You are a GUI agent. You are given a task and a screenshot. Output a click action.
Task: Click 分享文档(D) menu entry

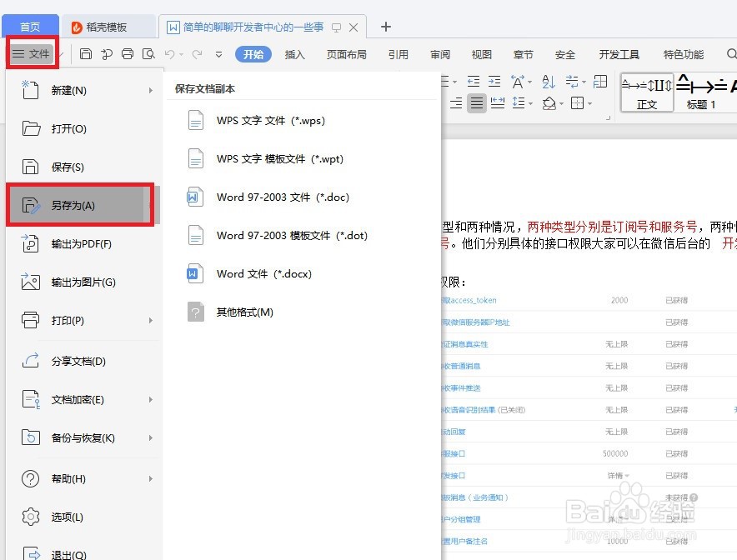pos(84,362)
